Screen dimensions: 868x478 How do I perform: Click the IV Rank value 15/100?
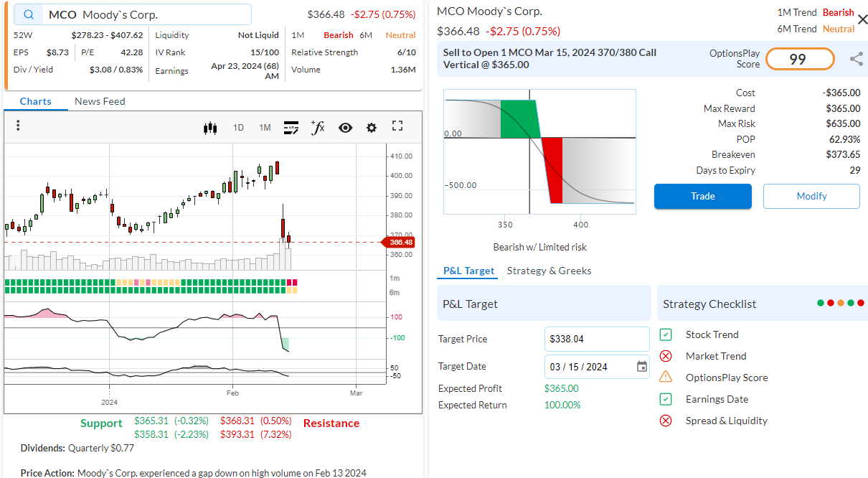(265, 52)
